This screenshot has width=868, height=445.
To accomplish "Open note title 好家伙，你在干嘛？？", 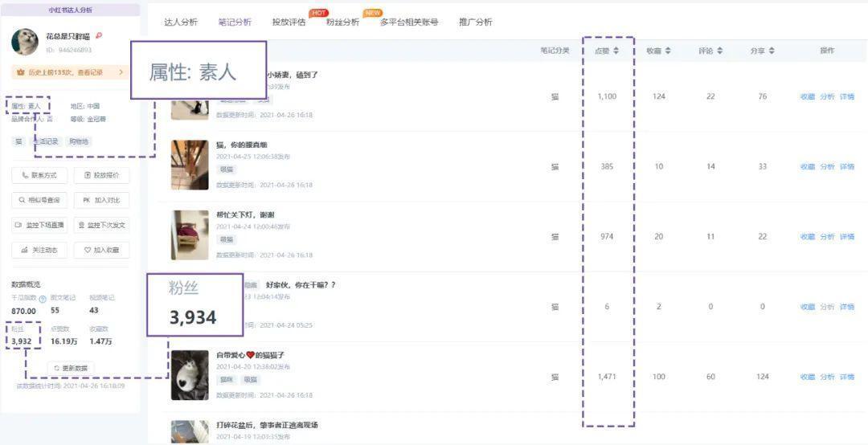I will (301, 285).
